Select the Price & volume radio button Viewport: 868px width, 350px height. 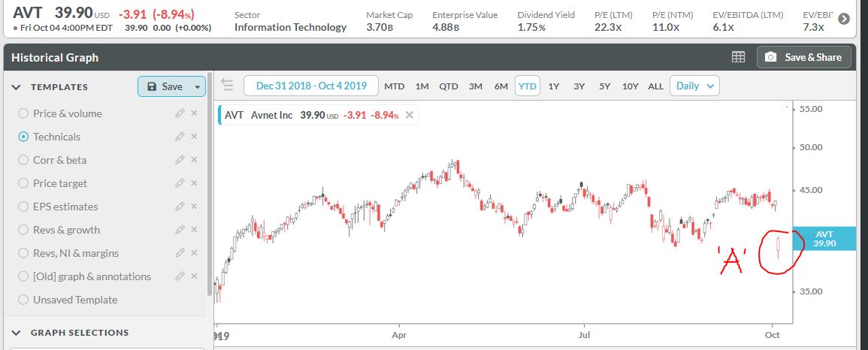(23, 113)
